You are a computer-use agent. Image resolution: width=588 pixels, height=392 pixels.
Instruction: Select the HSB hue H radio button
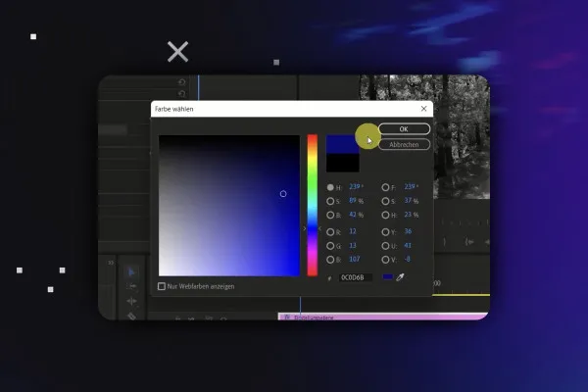coord(330,187)
